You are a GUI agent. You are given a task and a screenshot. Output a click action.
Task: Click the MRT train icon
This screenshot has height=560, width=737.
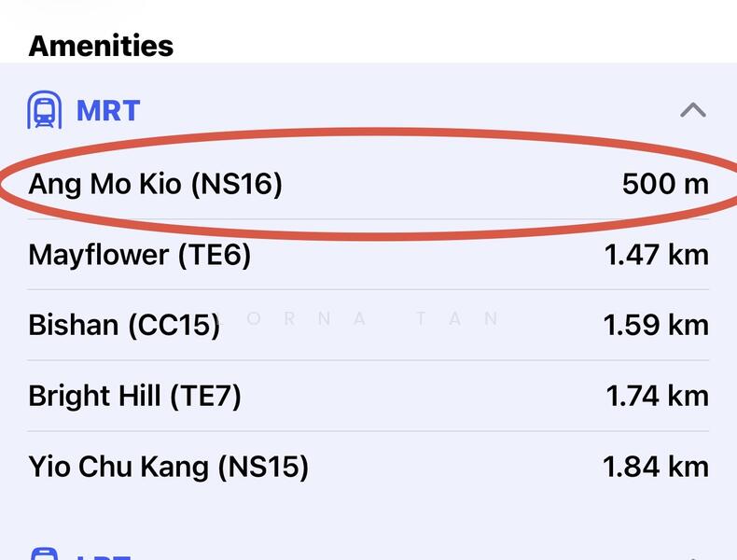click(44, 110)
